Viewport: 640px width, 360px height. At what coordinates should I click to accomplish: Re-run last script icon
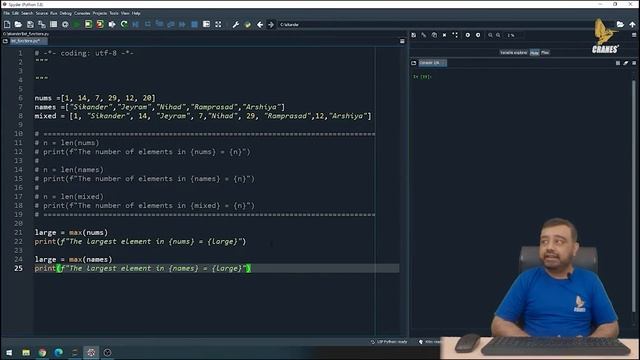tap(124, 24)
